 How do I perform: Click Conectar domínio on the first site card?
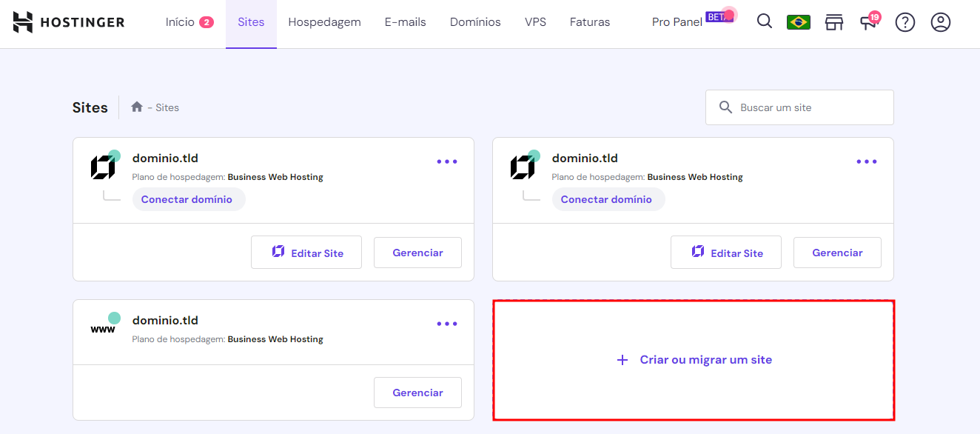[x=189, y=199]
